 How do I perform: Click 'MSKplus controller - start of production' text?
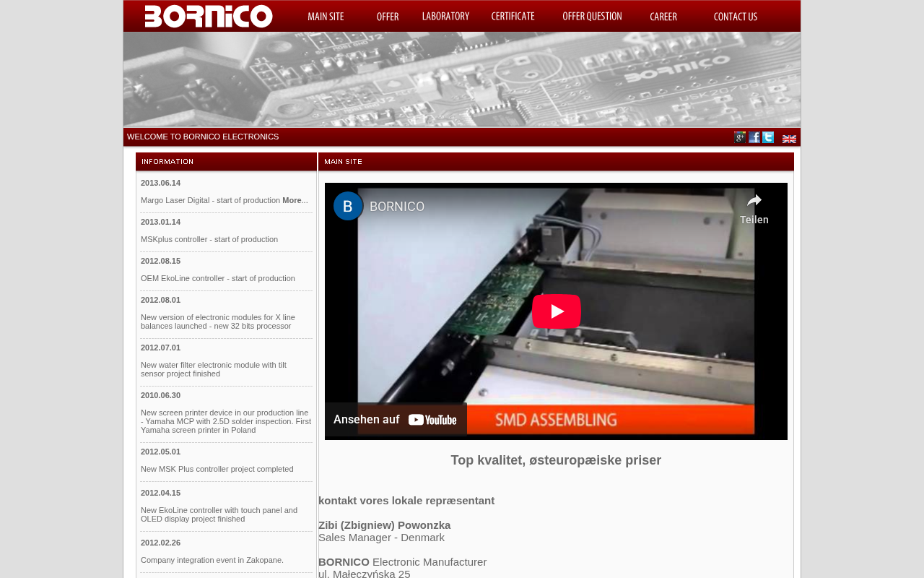209,239
